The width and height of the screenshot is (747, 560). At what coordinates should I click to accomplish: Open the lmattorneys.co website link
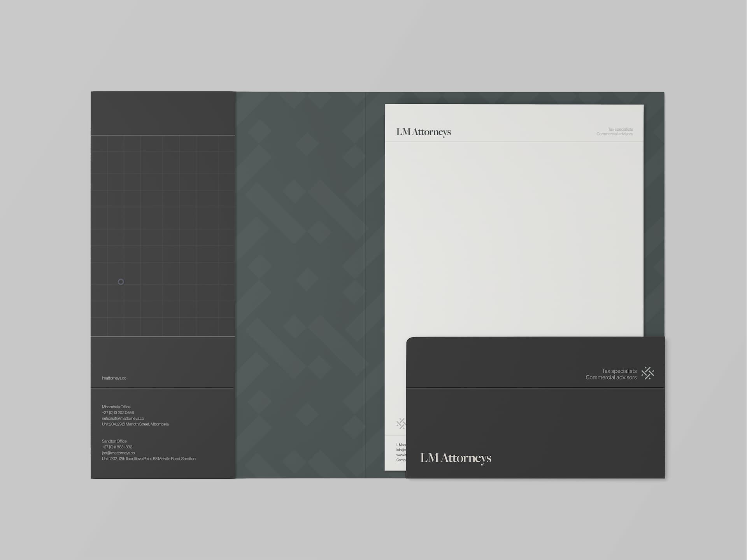(x=114, y=378)
